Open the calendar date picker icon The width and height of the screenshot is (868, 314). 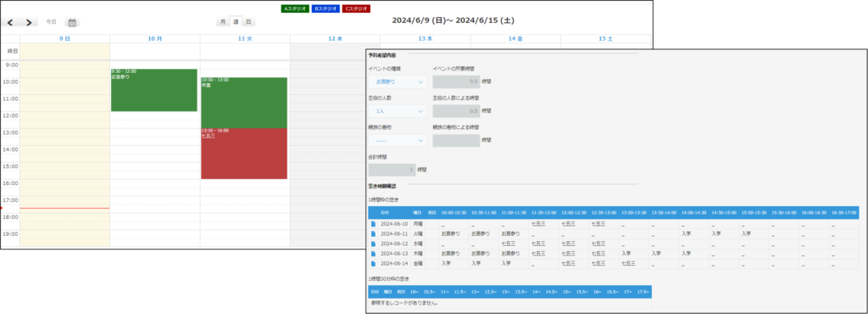click(73, 22)
